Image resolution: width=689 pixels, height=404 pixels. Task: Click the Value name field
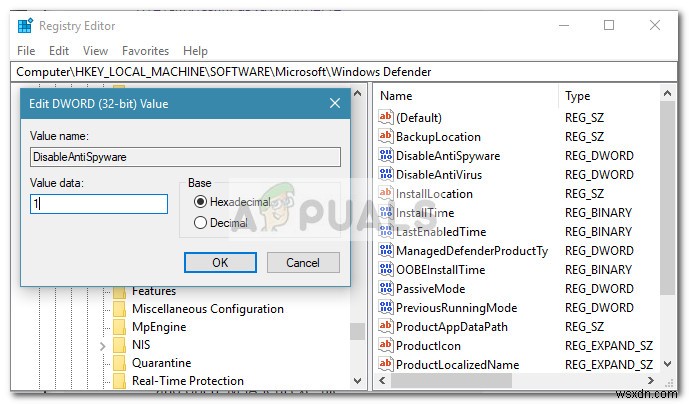185,157
